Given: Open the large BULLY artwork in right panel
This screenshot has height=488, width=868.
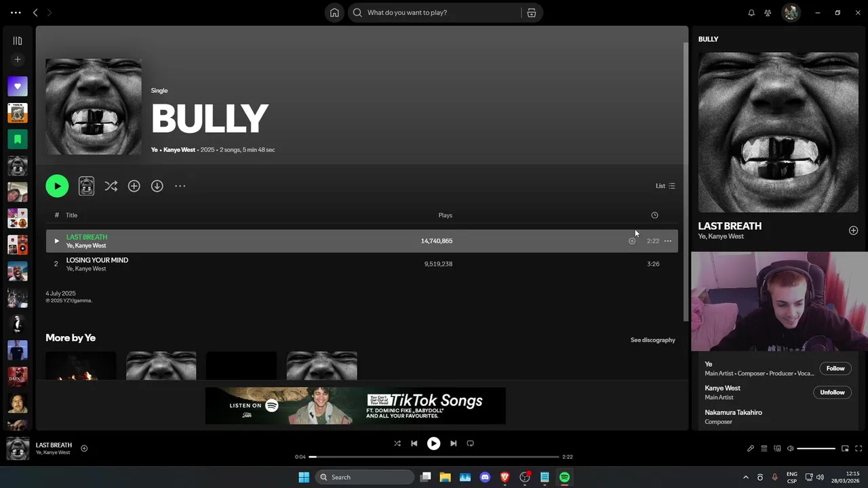Looking at the screenshot, I should pos(778,132).
